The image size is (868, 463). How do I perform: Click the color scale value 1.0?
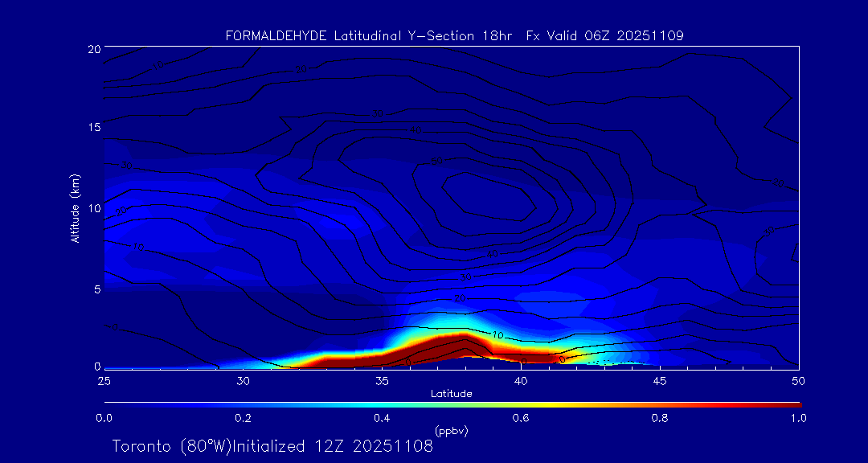pos(798,418)
